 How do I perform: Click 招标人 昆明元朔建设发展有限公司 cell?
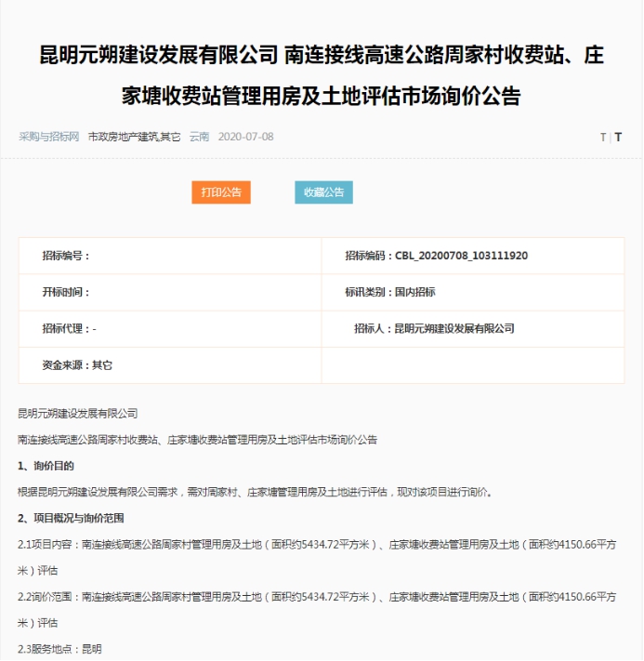[x=433, y=328]
